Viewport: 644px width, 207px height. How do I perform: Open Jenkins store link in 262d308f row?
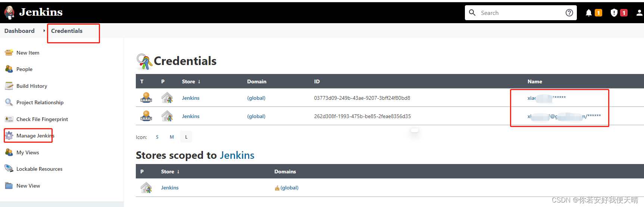point(191,116)
